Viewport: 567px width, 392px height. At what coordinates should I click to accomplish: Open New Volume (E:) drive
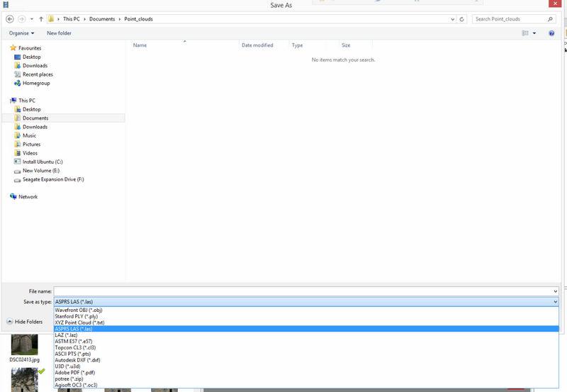coord(37,170)
